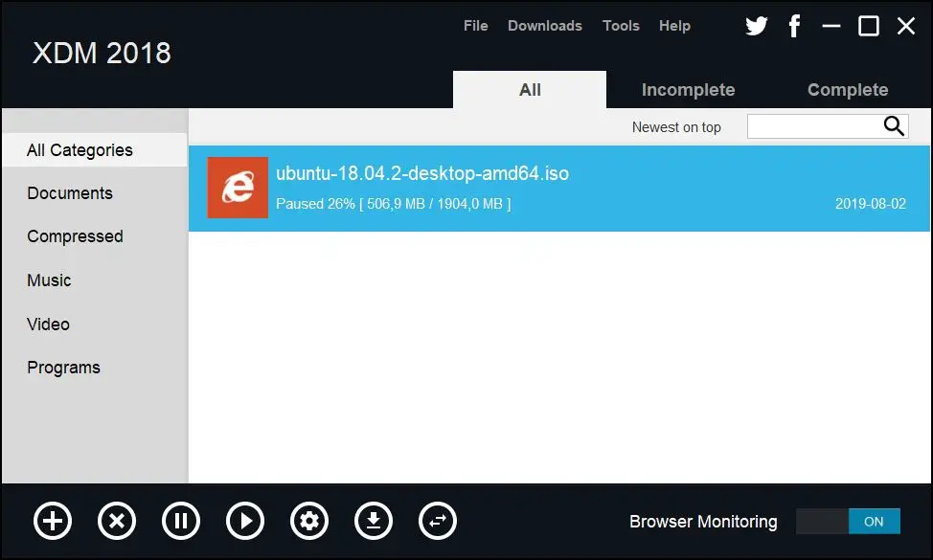The image size is (933, 560).
Task: Open the Twitter bird icon
Action: tap(757, 26)
